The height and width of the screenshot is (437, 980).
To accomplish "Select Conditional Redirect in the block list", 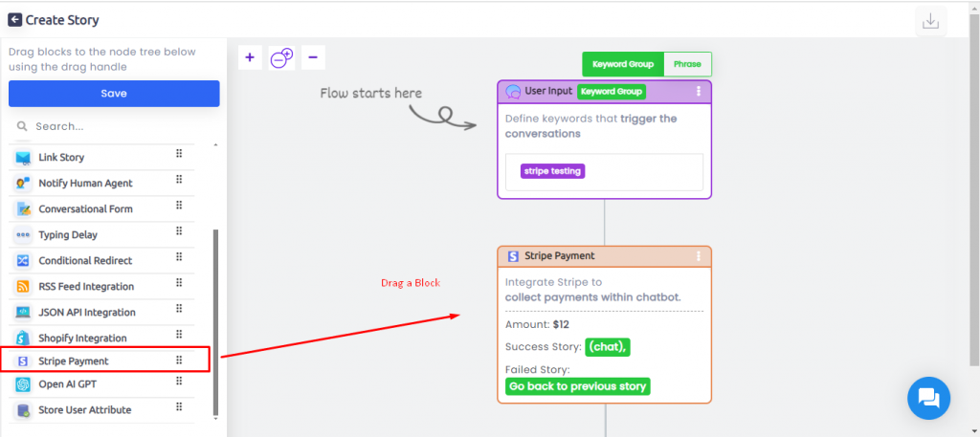I will click(x=101, y=260).
